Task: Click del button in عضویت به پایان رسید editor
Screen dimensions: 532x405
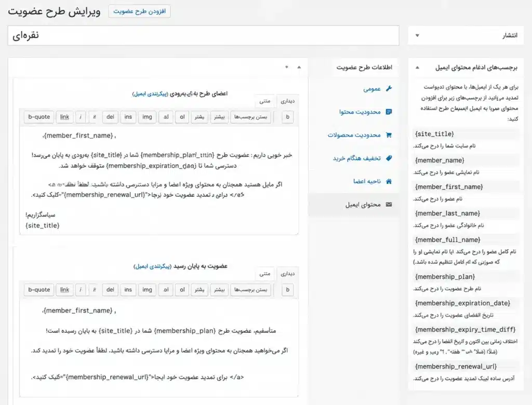Action: click(x=110, y=290)
